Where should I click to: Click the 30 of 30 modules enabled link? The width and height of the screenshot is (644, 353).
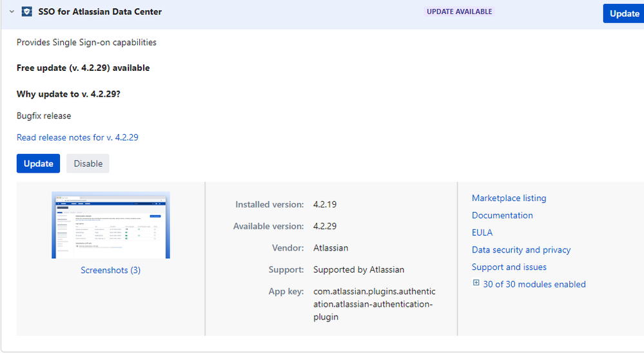tap(534, 285)
